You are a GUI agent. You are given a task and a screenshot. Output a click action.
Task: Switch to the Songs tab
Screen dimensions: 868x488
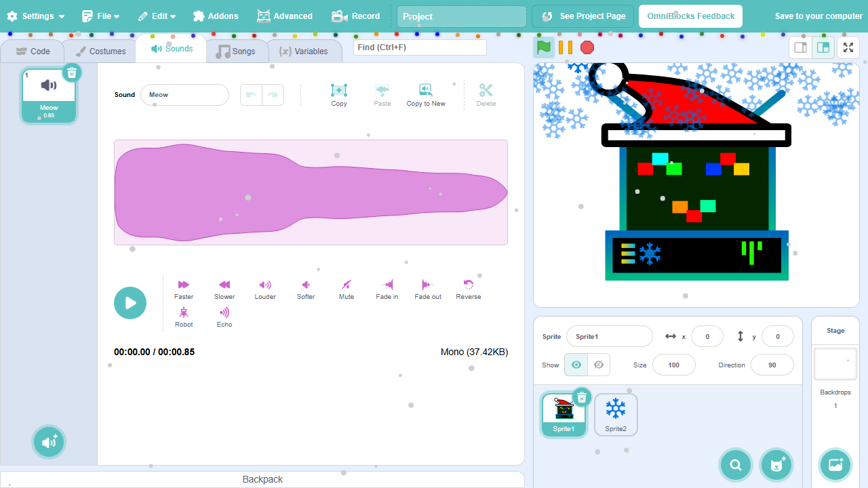tap(236, 51)
